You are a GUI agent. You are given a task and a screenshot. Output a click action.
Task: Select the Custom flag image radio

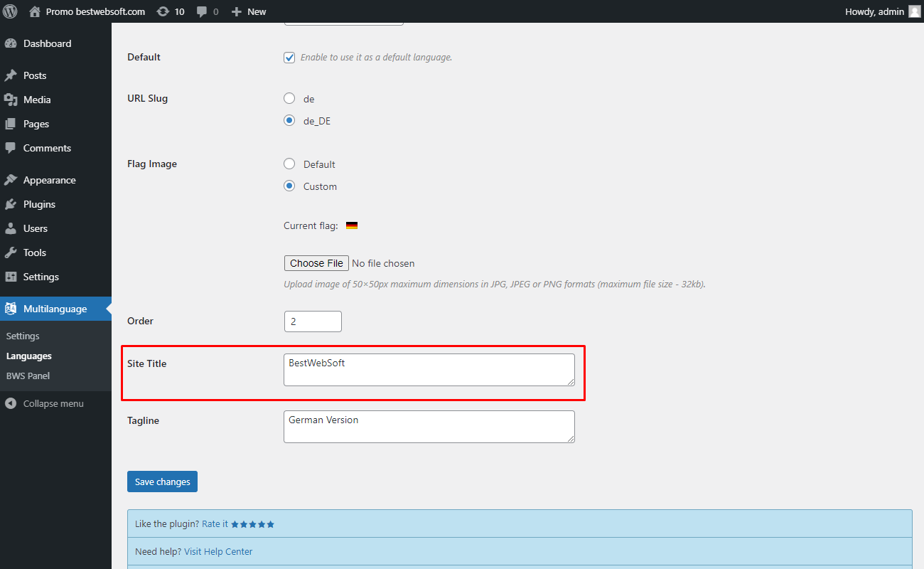[x=289, y=186]
